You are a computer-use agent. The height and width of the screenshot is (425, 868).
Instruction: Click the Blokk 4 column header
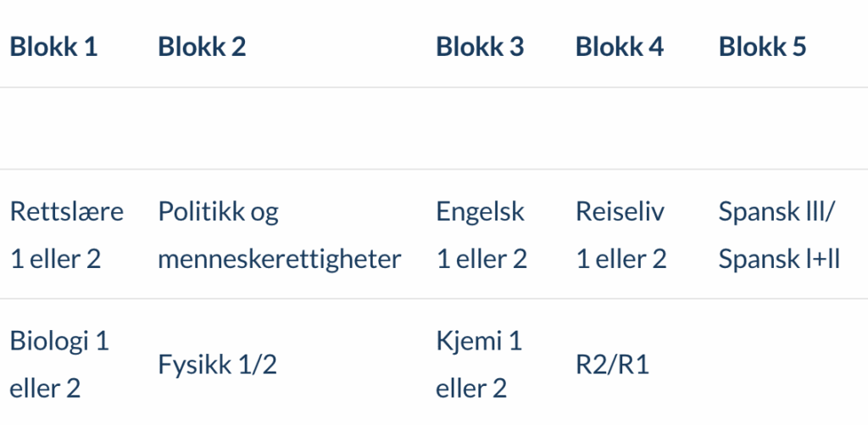[x=620, y=47]
